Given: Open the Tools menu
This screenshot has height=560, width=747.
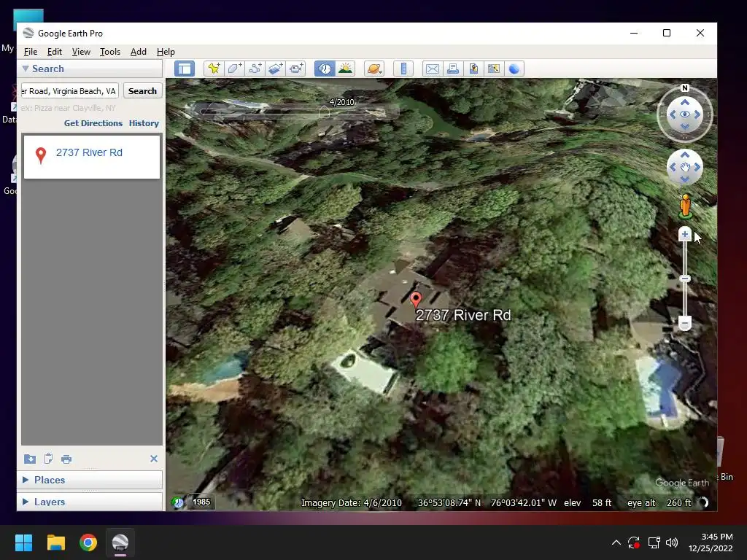Looking at the screenshot, I should tap(110, 52).
